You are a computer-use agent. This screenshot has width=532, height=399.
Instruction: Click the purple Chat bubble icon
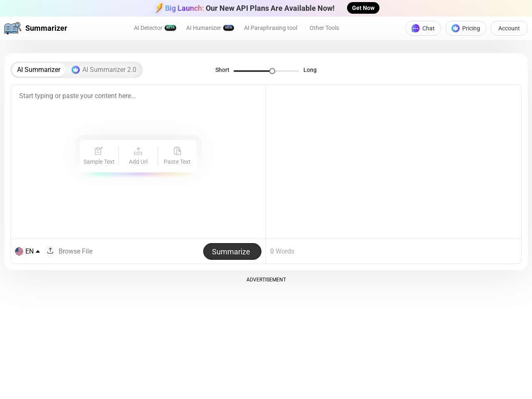tap(415, 28)
